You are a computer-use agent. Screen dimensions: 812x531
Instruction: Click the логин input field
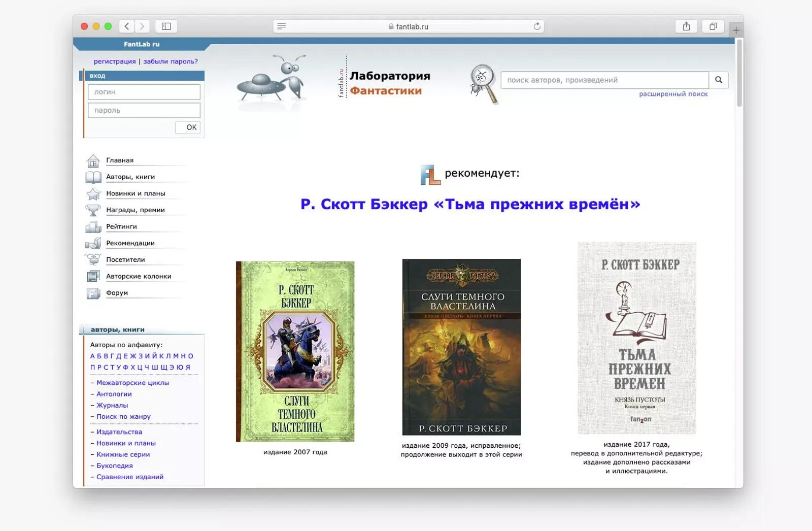pos(144,92)
